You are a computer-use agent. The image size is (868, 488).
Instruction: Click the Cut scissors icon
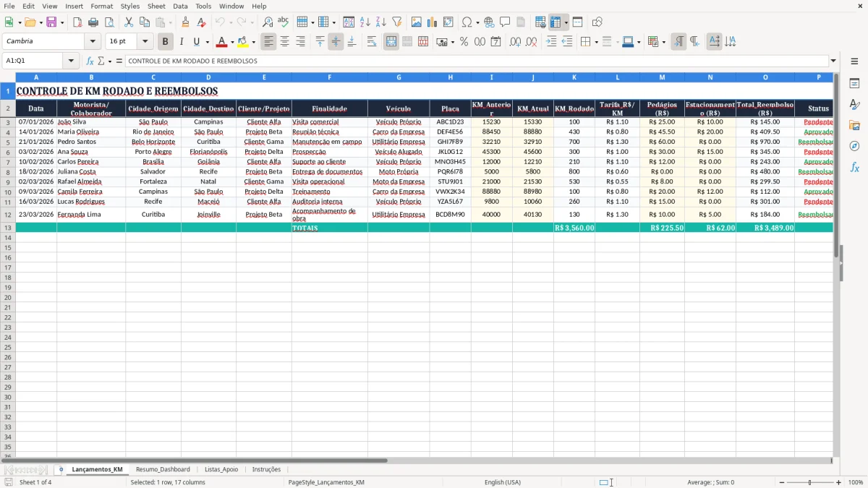point(128,22)
